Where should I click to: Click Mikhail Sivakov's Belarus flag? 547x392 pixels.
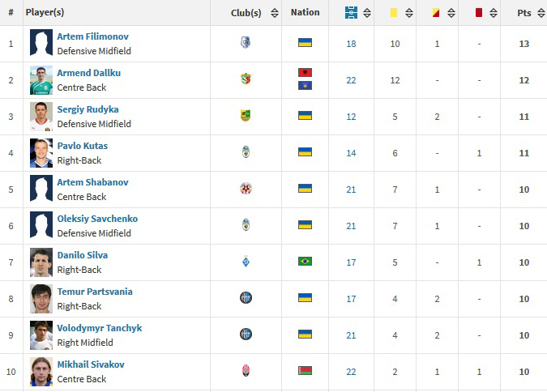tap(305, 371)
